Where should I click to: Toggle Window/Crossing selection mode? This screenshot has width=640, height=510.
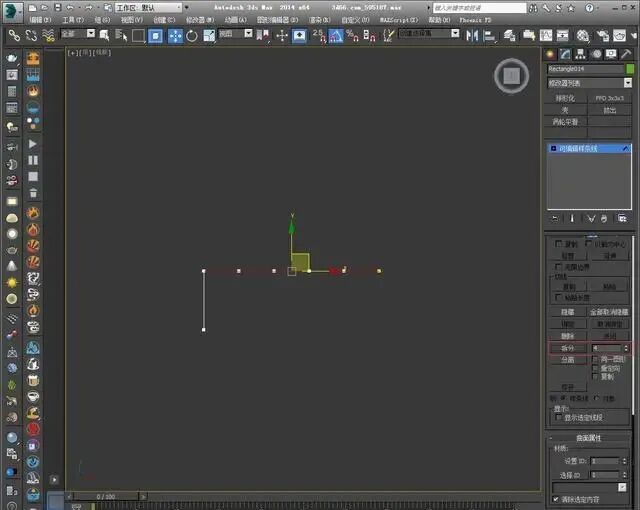click(x=156, y=36)
